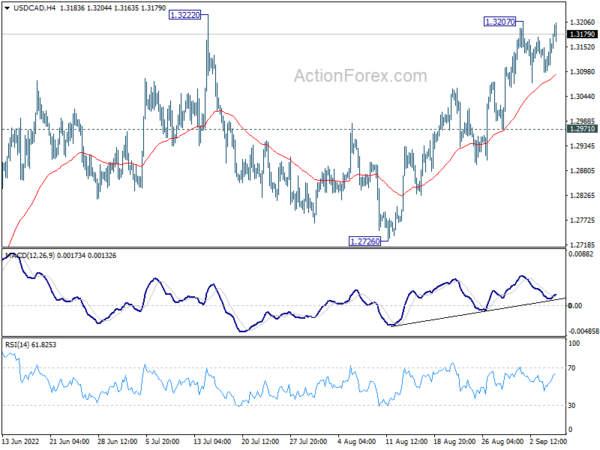Click the 1.29710 dashed level price tag
The height and width of the screenshot is (450, 600).
pyautogui.click(x=582, y=129)
